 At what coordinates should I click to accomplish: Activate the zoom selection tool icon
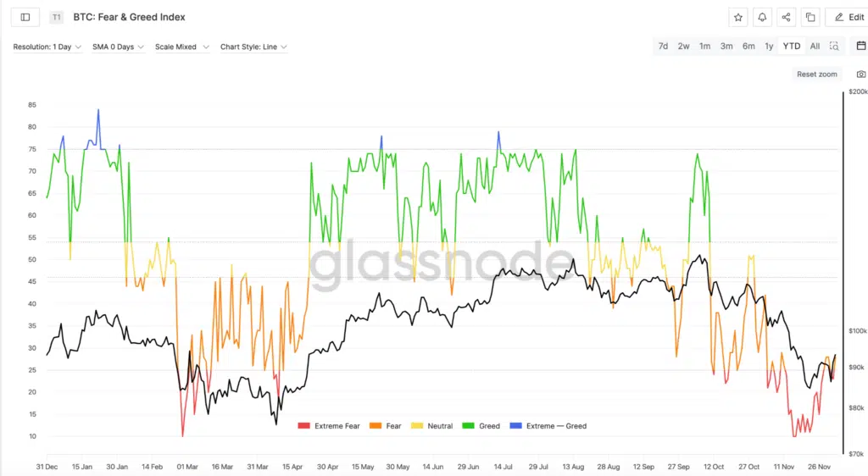pos(834,47)
